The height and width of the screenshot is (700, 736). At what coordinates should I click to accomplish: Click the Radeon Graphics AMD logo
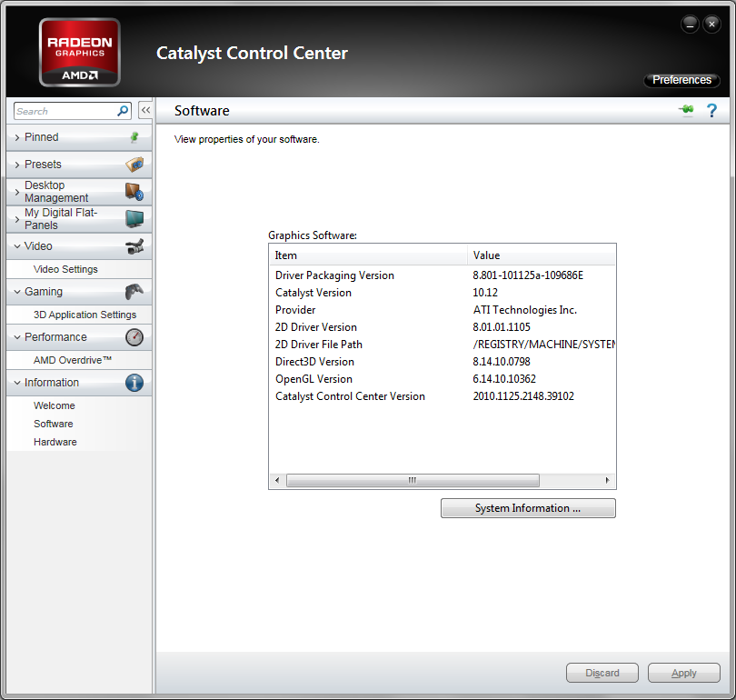coord(80,52)
